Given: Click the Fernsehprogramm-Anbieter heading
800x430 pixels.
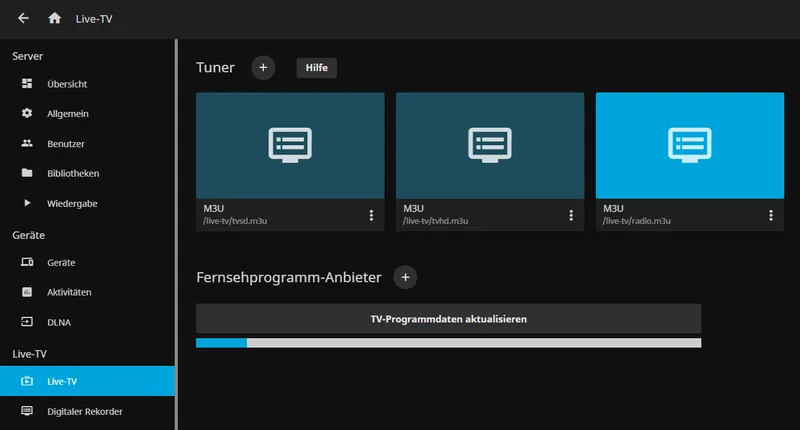Looking at the screenshot, I should point(289,277).
